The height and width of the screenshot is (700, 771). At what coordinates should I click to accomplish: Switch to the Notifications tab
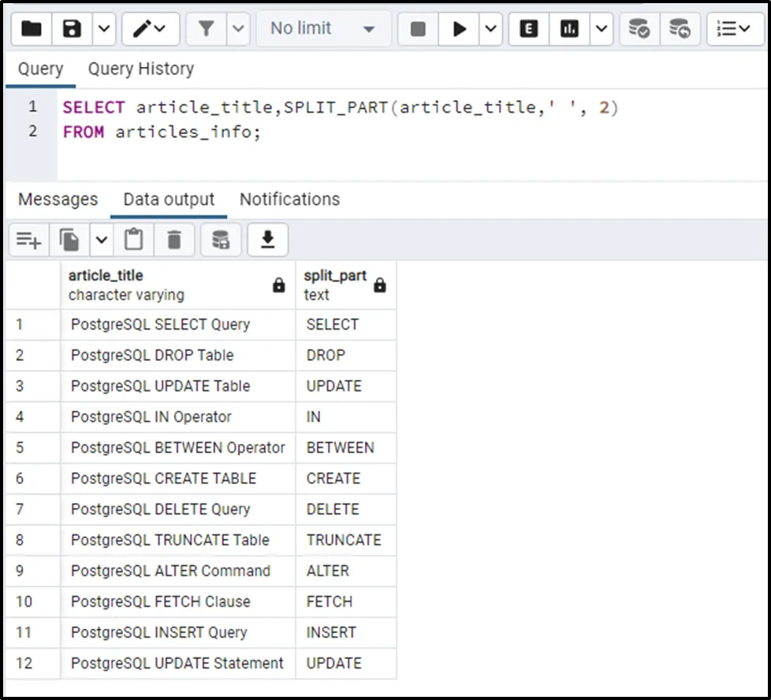(289, 199)
